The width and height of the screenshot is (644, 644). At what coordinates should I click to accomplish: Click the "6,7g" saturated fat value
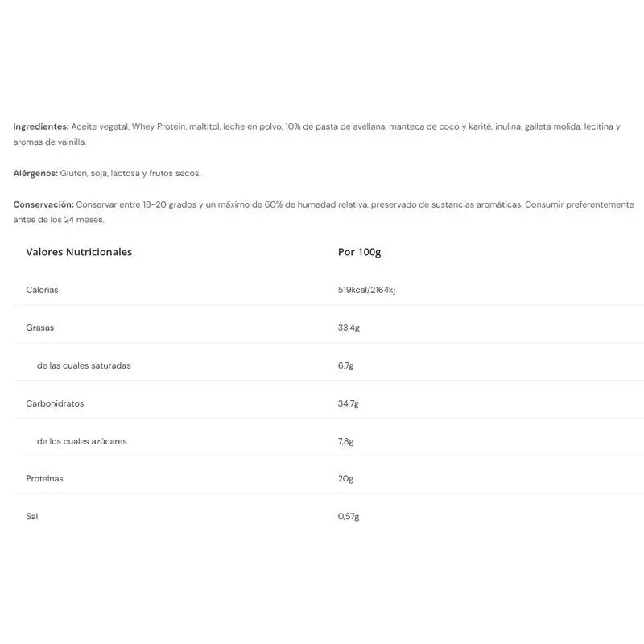pos(346,365)
